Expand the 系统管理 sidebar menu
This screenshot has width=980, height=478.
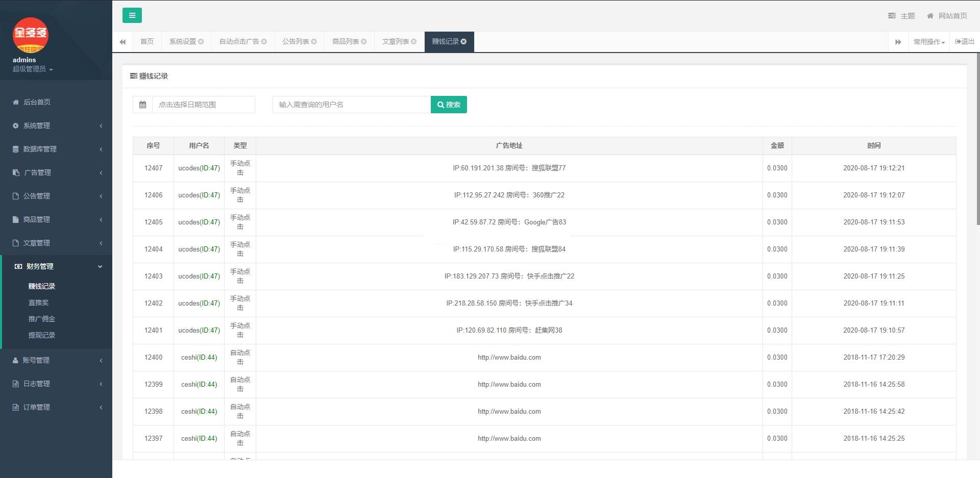click(x=56, y=125)
